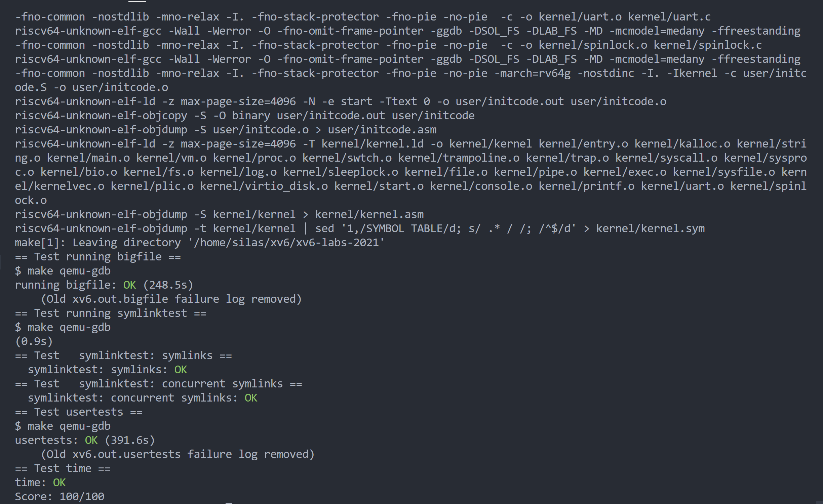Click the kernel/uart.c source filename
Image resolution: width=823 pixels, height=504 pixels.
point(669,16)
